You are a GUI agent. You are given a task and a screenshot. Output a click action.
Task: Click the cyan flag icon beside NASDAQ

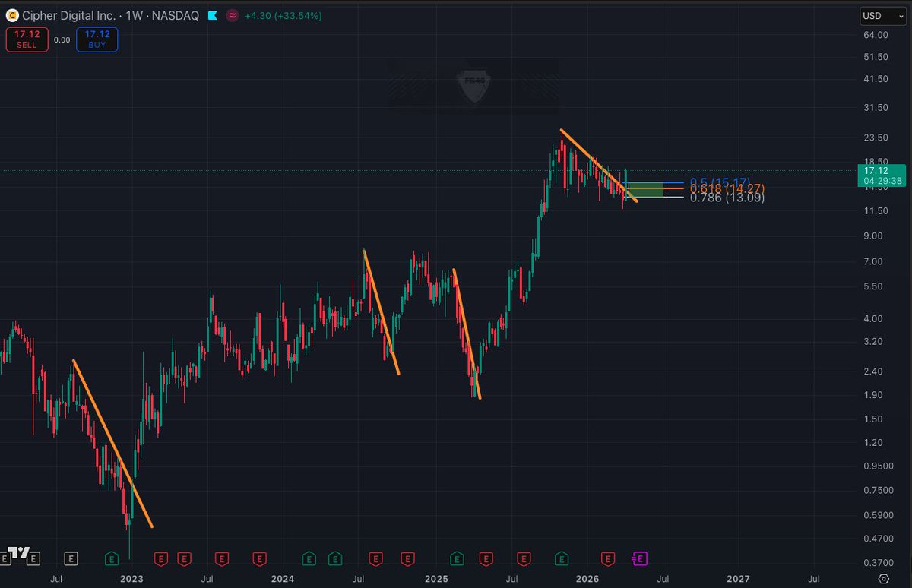coord(211,15)
